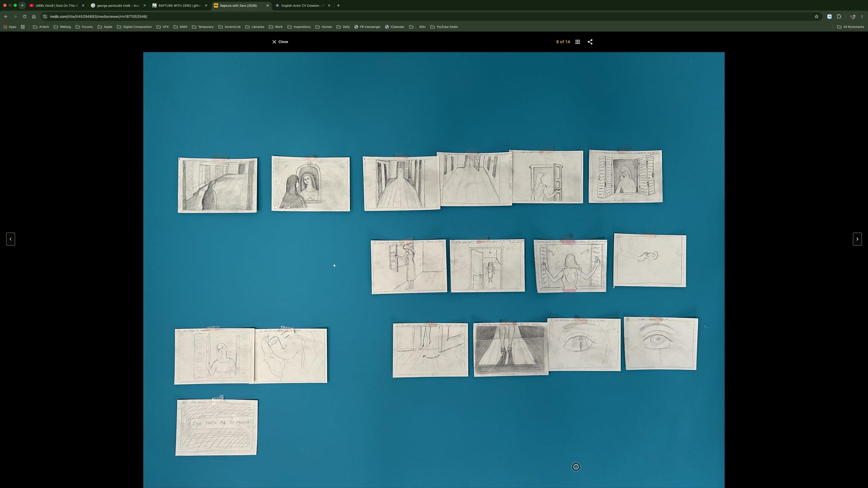The height and width of the screenshot is (488, 868).
Task: Open tab groups grid icon in bookmarks bar
Action: (x=23, y=27)
